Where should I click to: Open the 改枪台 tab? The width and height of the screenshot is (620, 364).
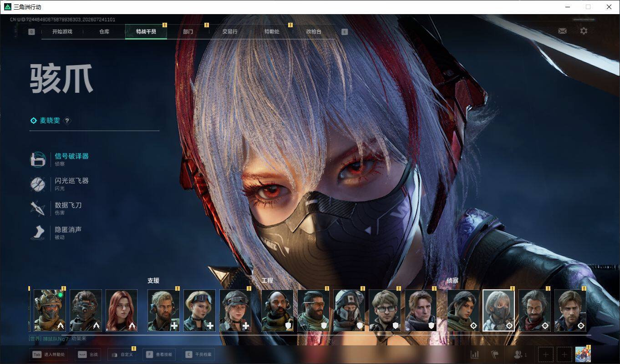coord(314,32)
